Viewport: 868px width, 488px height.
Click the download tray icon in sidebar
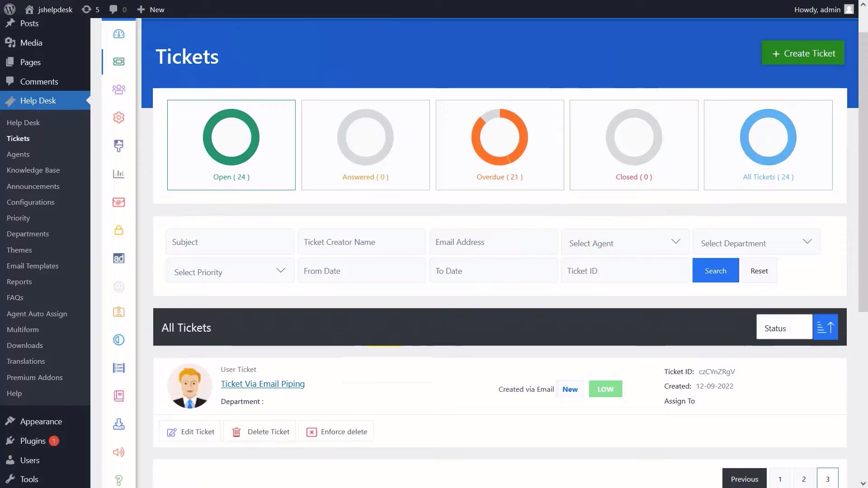(118, 424)
